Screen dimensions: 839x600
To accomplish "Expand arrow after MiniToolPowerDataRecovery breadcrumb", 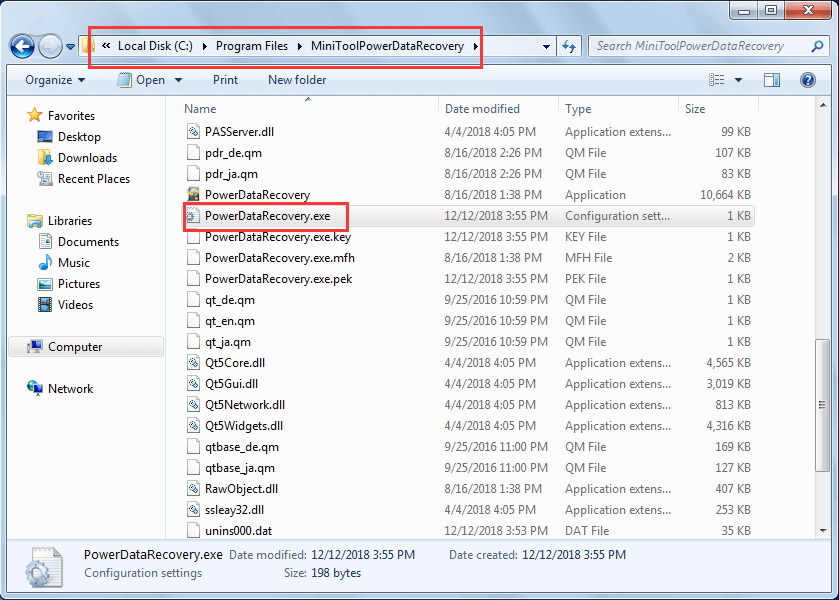I will click(x=475, y=46).
